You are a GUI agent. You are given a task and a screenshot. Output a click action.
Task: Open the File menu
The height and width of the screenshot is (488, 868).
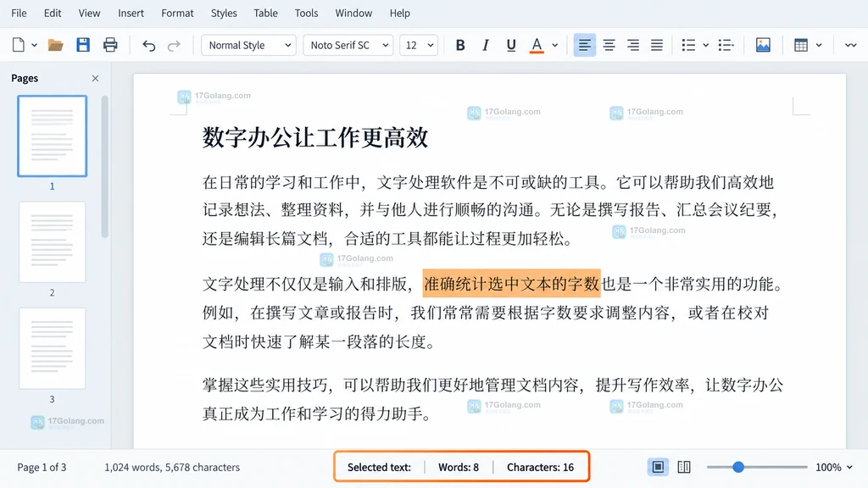(x=19, y=13)
